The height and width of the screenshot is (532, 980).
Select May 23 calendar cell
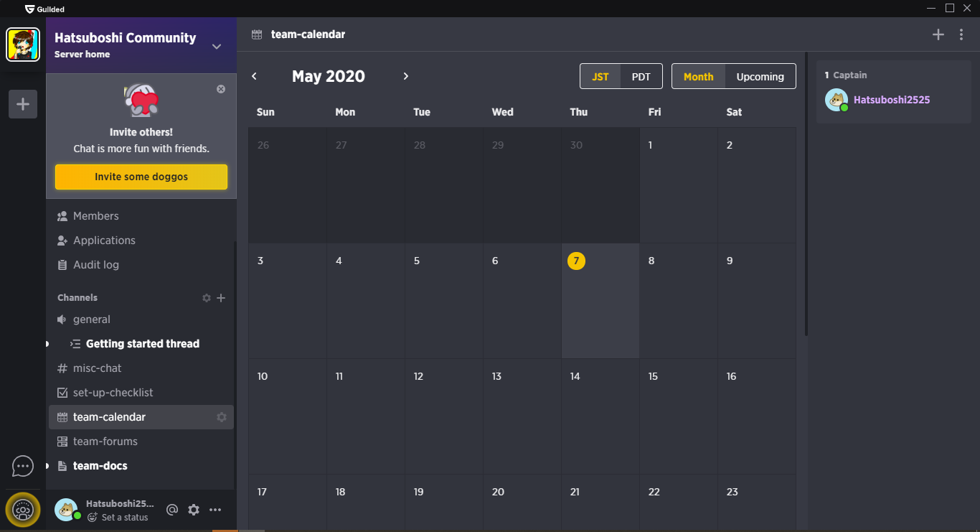[x=758, y=503]
